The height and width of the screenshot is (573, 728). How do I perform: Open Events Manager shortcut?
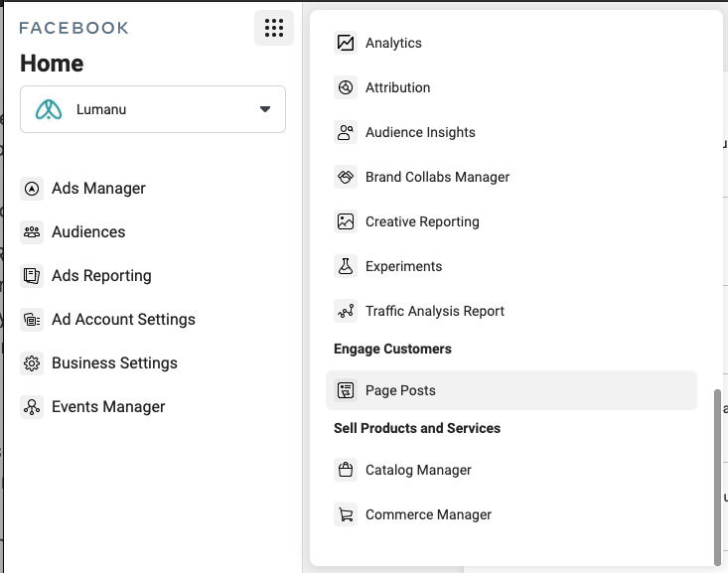point(108,407)
